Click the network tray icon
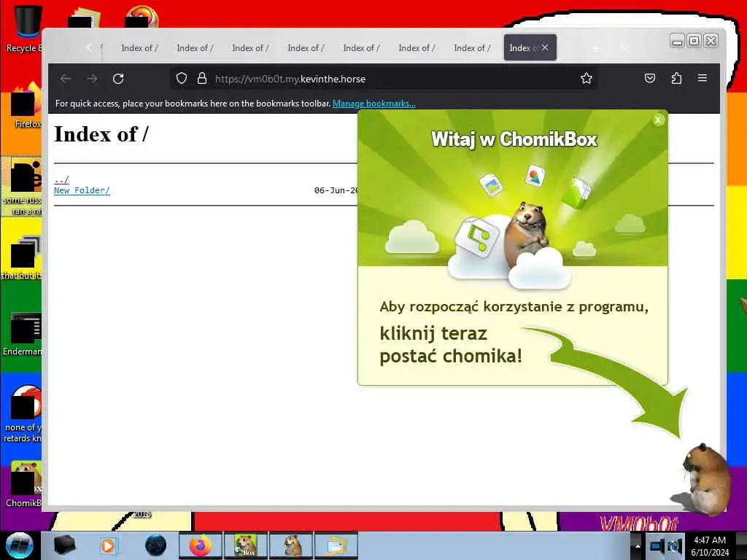Screen dimensions: 747x560 coord(657,546)
